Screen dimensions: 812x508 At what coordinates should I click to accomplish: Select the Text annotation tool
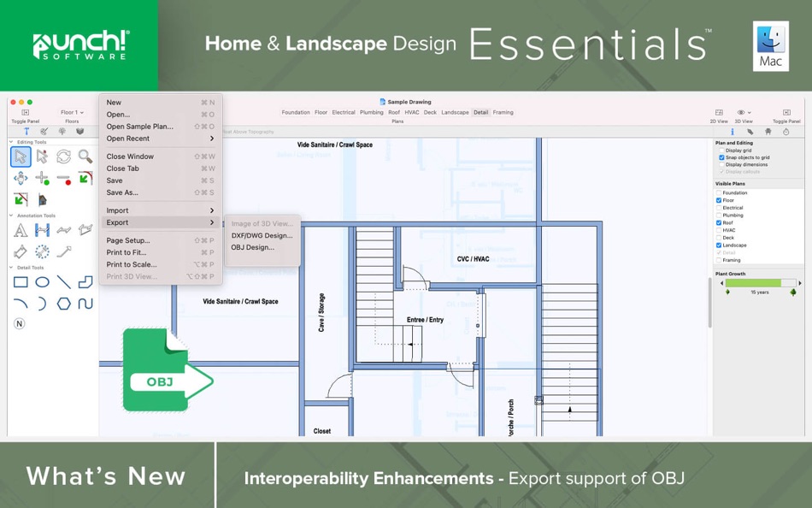[21, 230]
